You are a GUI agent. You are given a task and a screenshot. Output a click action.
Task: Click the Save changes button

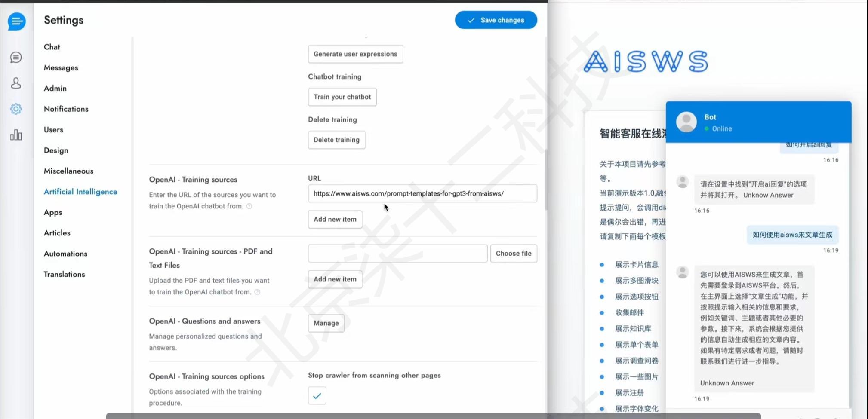pos(496,20)
